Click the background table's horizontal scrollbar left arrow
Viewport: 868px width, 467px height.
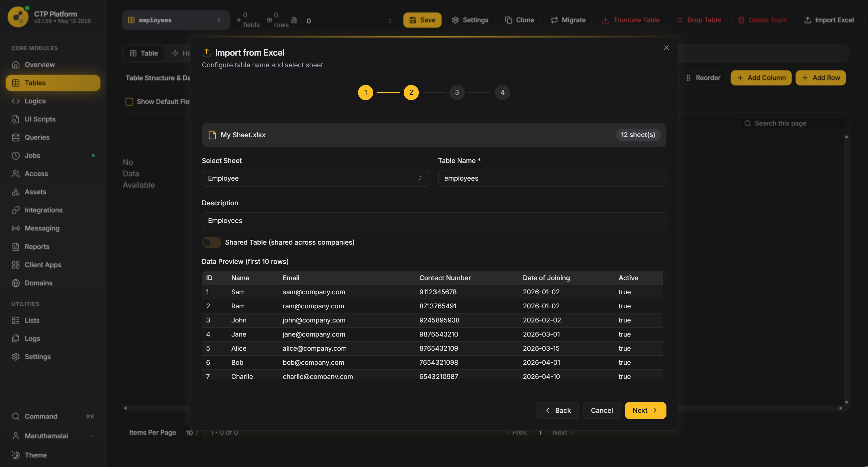tap(125, 408)
